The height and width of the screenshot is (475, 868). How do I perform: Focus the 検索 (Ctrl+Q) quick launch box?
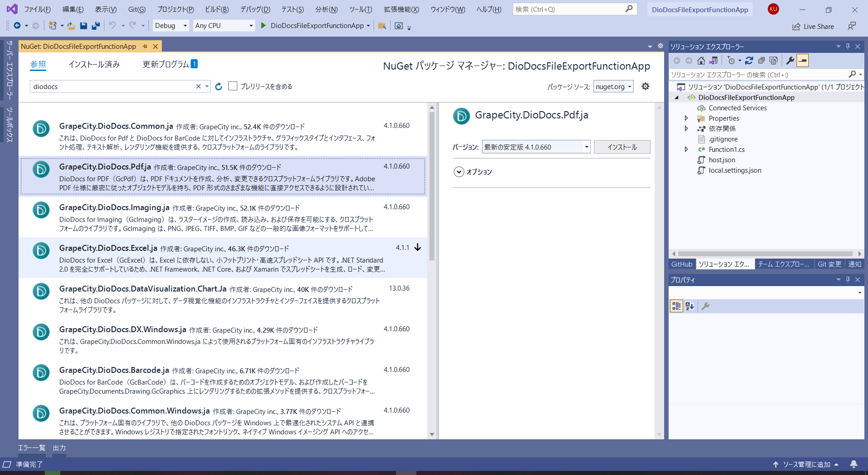(x=575, y=9)
